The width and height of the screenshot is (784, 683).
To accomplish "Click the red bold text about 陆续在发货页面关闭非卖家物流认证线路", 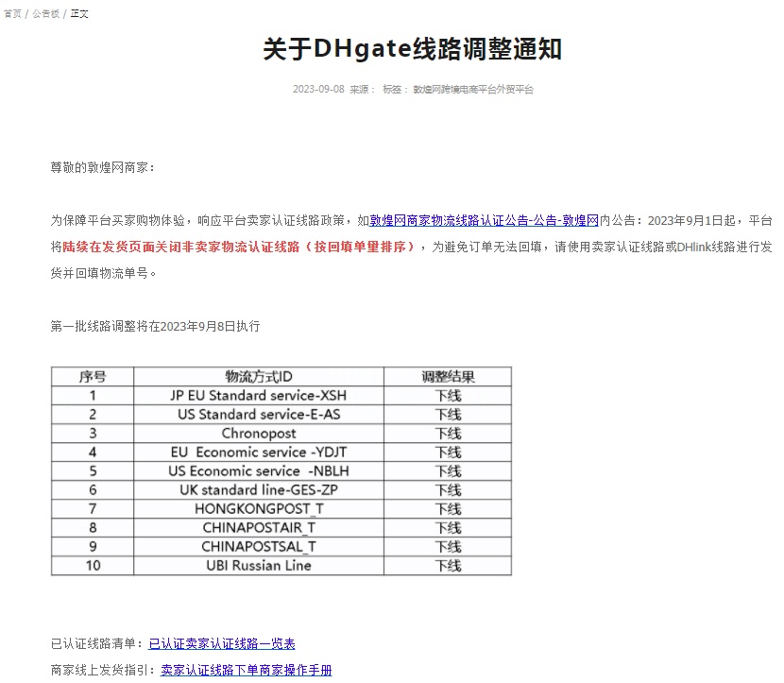I will point(238,247).
